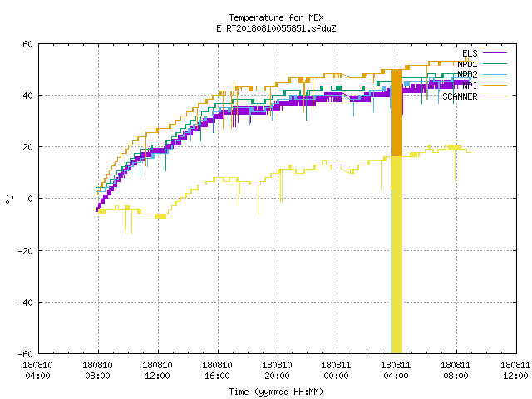Click the orange NPI legend line sample
The height and width of the screenshot is (399, 532).
495,85
